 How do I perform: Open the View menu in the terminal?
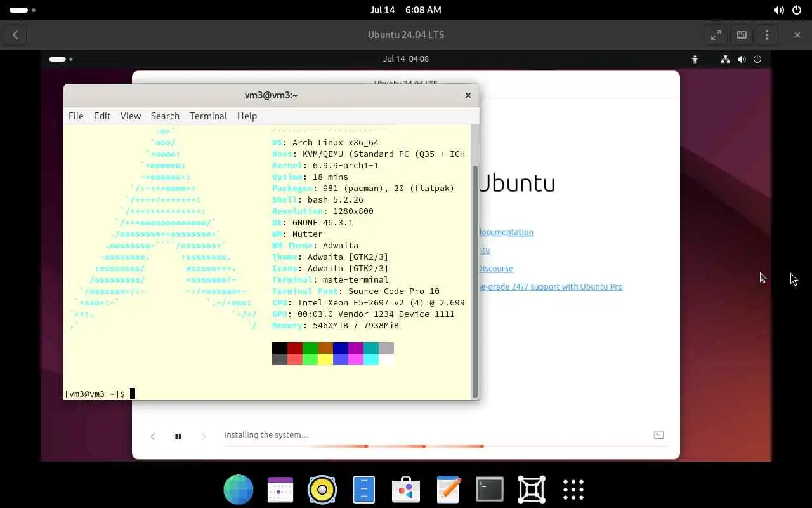tap(131, 116)
